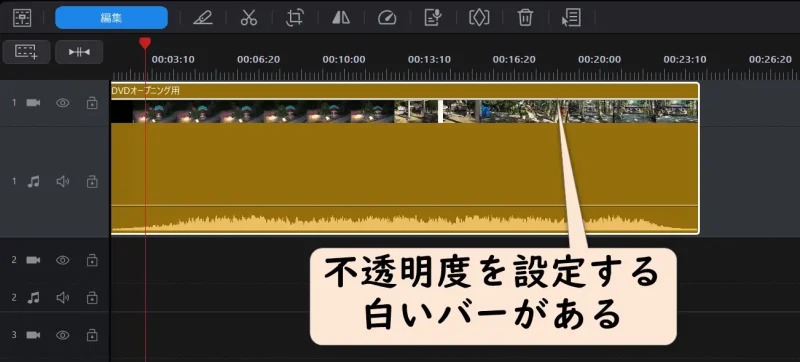This screenshot has height=362, width=800.
Task: Click the trash delete icon
Action: [x=525, y=18]
